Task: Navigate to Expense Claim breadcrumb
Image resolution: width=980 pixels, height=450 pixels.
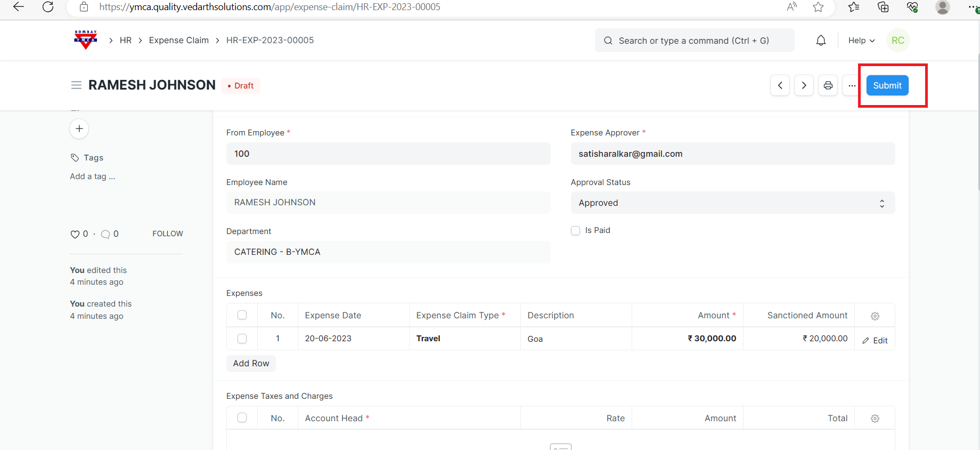Action: (178, 41)
